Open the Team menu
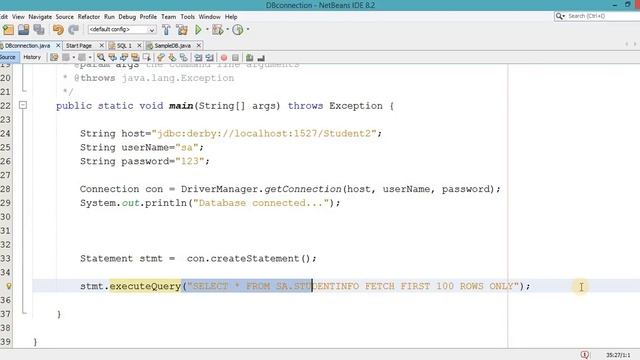 coord(168,17)
